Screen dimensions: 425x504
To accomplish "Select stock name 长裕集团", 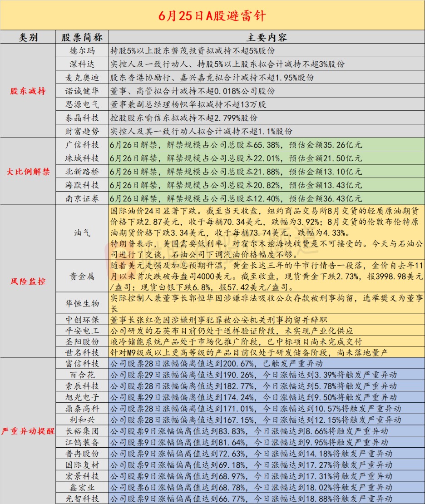I will [x=82, y=431].
